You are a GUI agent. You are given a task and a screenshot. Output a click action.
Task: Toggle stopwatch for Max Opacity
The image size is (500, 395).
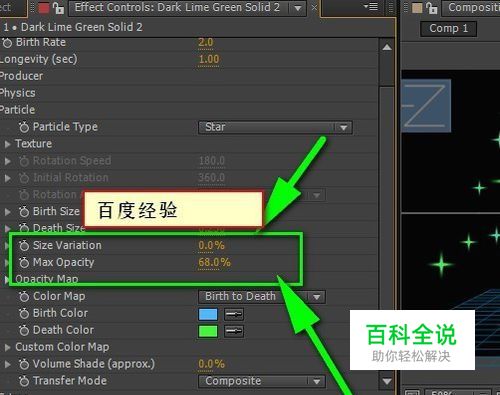(24, 263)
